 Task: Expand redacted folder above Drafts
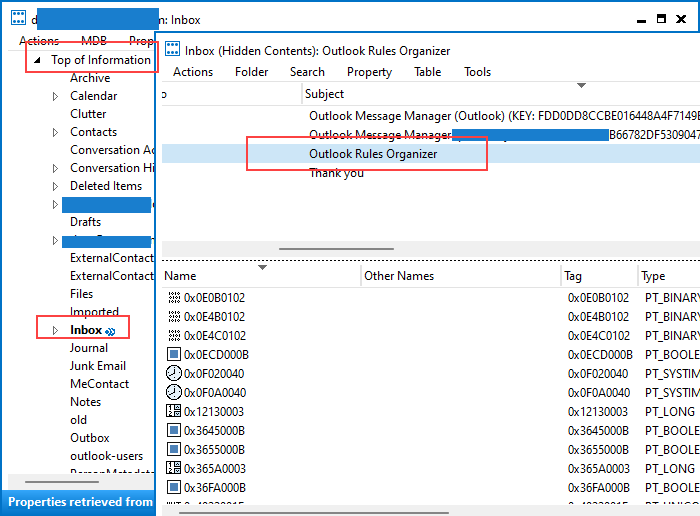55,204
